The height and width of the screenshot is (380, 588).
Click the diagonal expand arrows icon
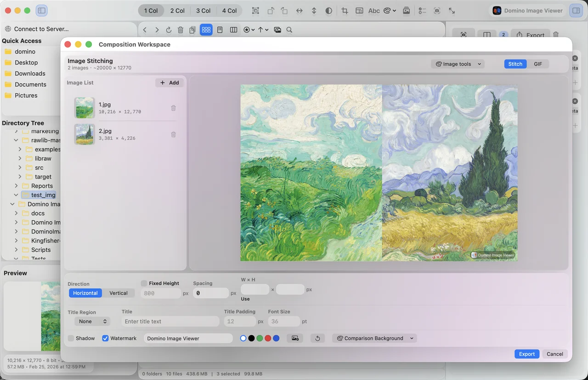452,11
